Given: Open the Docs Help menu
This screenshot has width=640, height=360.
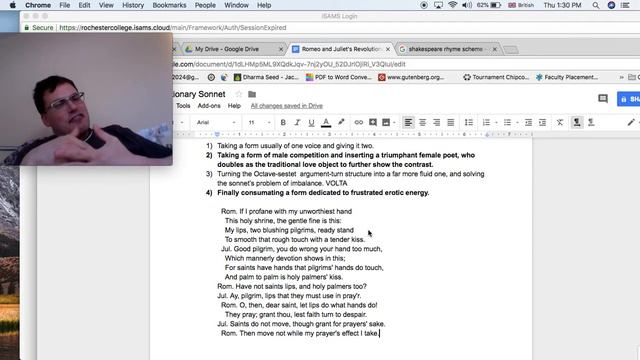Looking at the screenshot, I should [x=234, y=106].
